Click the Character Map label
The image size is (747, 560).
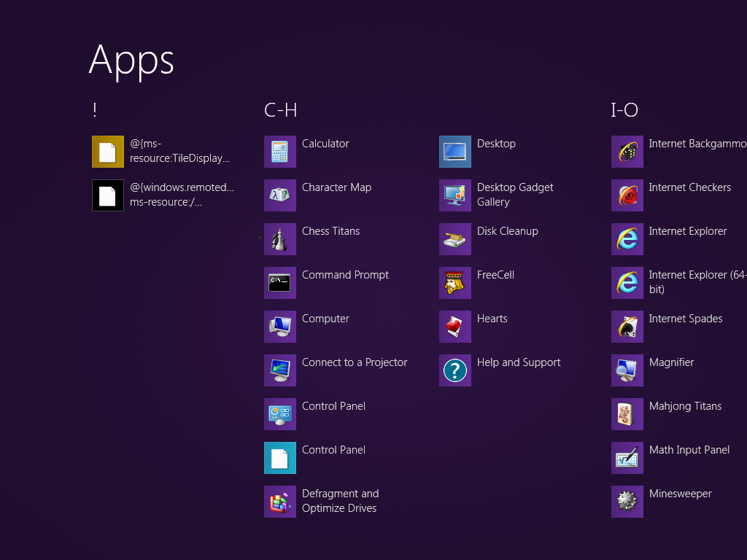coord(337,187)
